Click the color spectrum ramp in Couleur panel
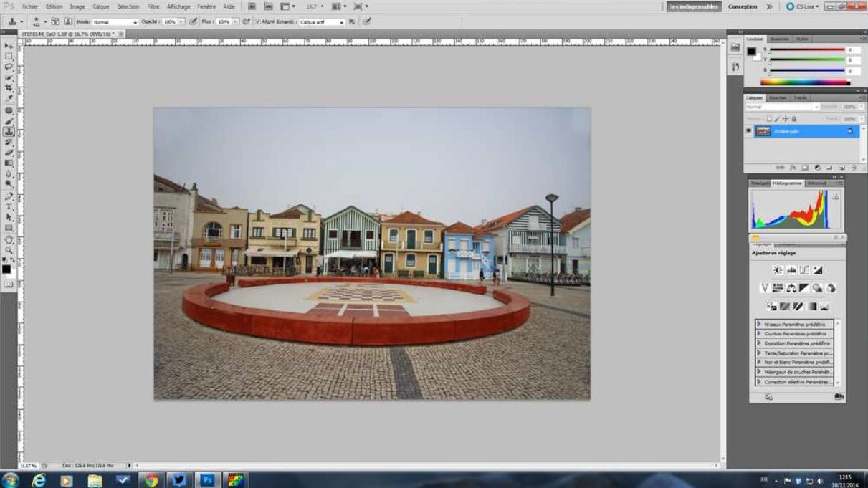Viewport: 868px width, 488px height. 803,82
